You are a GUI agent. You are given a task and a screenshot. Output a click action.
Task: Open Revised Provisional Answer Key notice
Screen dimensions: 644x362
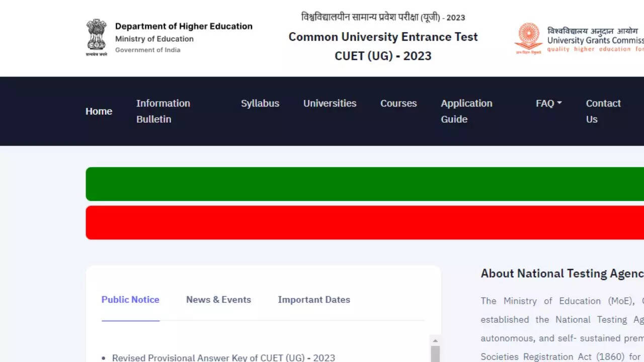coord(223,357)
